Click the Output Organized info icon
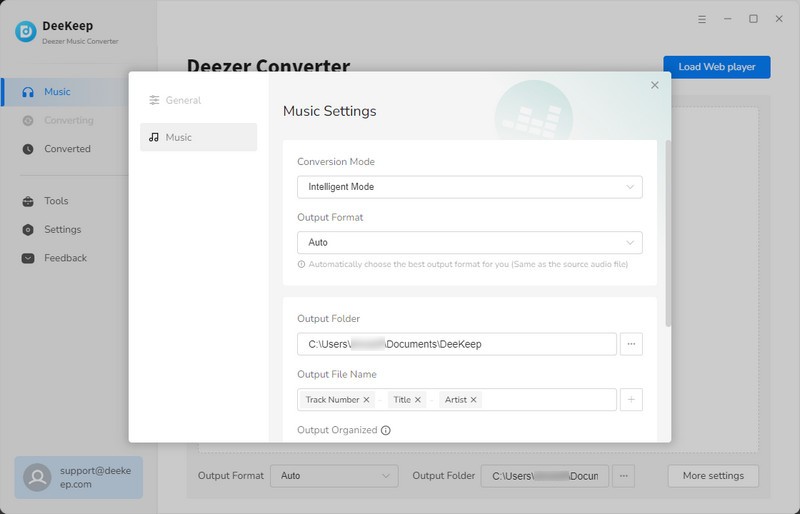The height and width of the screenshot is (514, 800). [386, 430]
